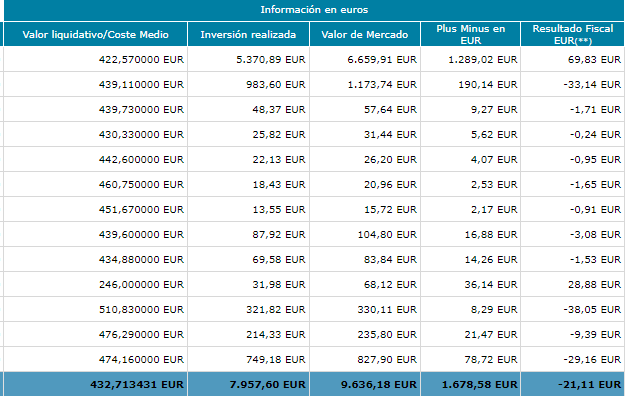Click the cell '4,07 EUR'

[x=470, y=159]
